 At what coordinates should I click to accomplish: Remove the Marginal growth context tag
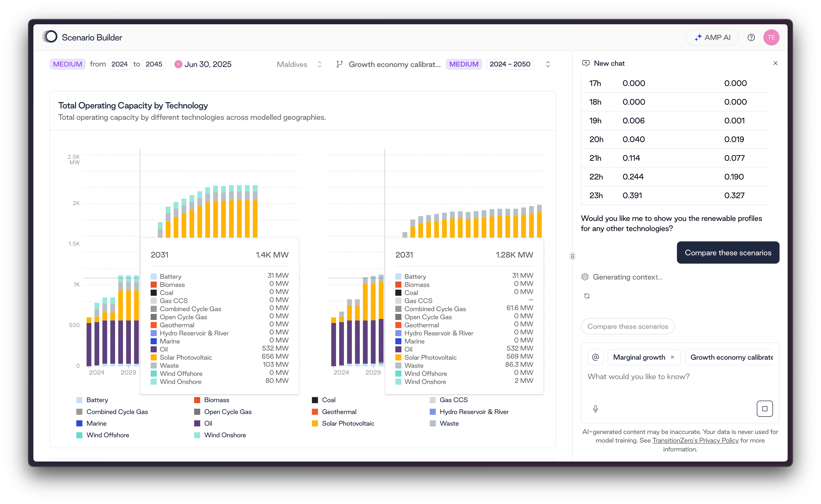pos(672,357)
